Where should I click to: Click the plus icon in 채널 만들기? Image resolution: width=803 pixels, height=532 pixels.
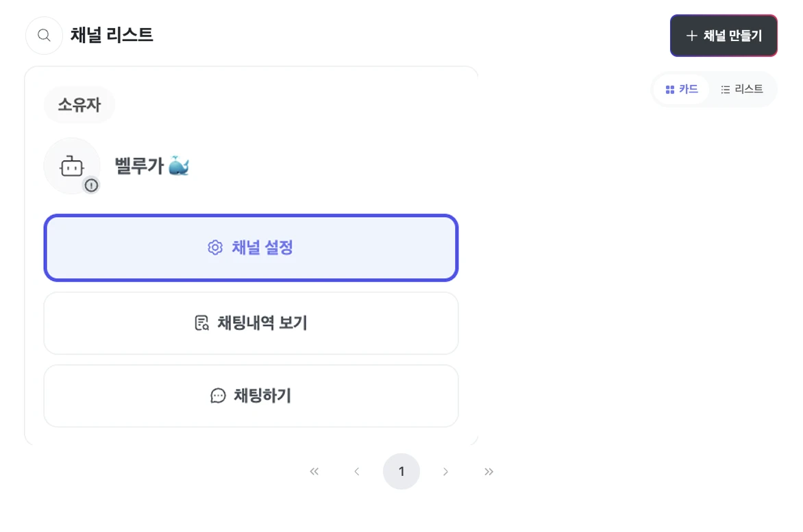pyautogui.click(x=691, y=36)
